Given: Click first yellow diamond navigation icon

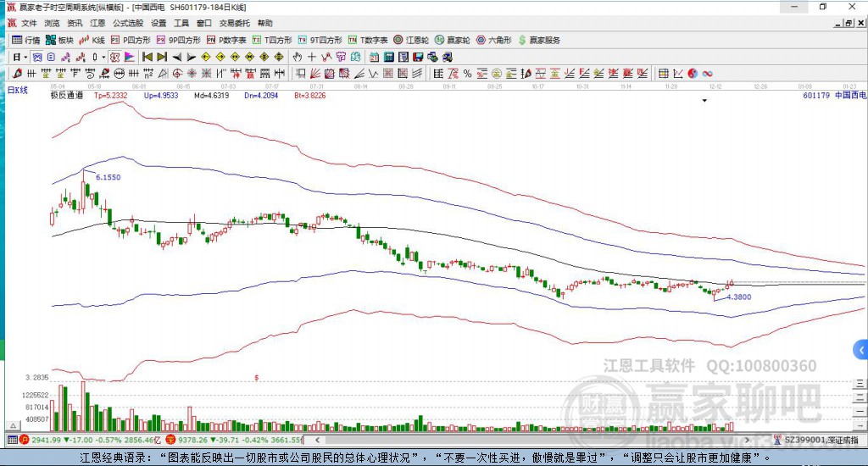Looking at the screenshot, I should tap(205, 57).
